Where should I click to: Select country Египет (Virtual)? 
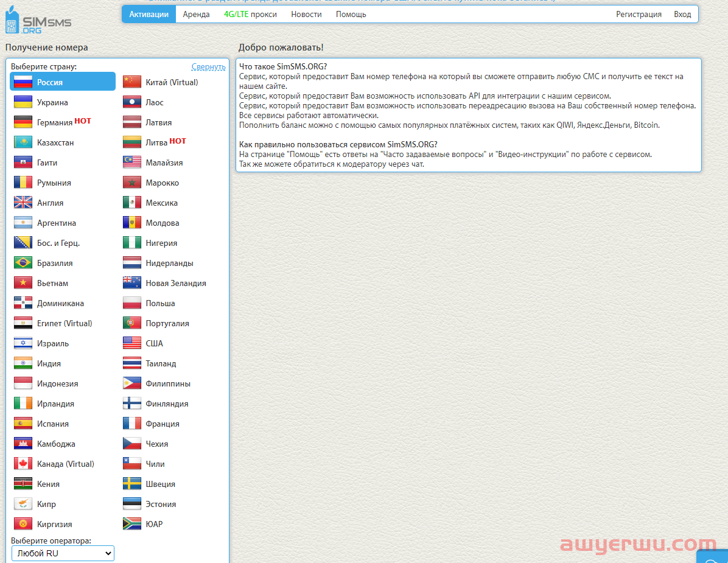(65, 324)
